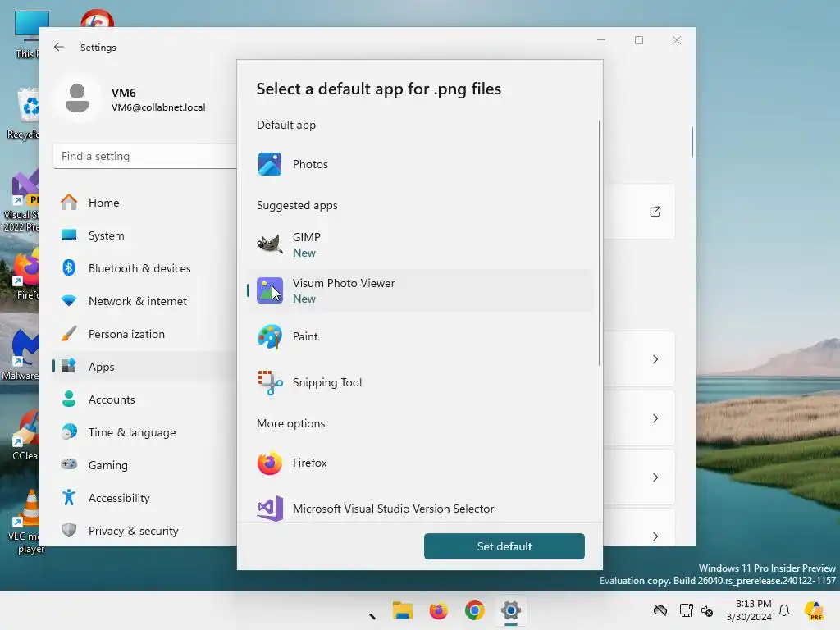Pick the Paint app icon

point(269,336)
